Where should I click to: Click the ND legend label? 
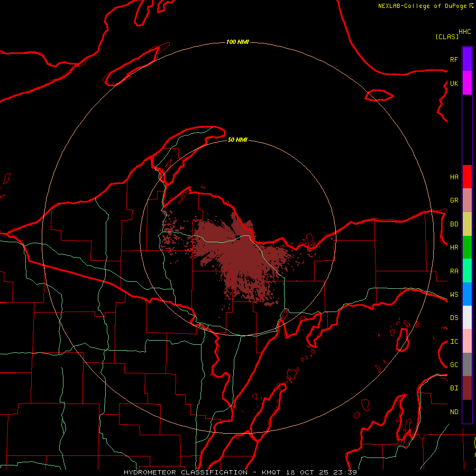click(x=454, y=412)
